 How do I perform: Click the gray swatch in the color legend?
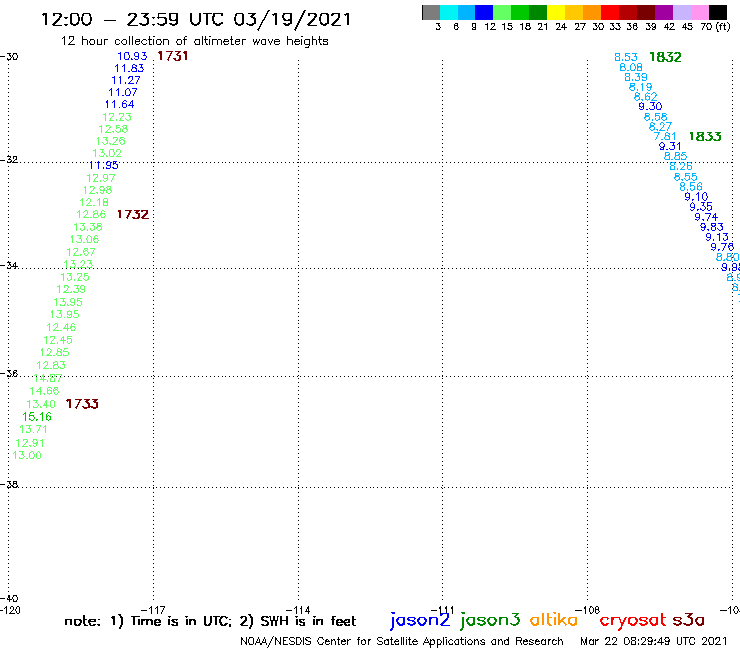pyautogui.click(x=431, y=12)
